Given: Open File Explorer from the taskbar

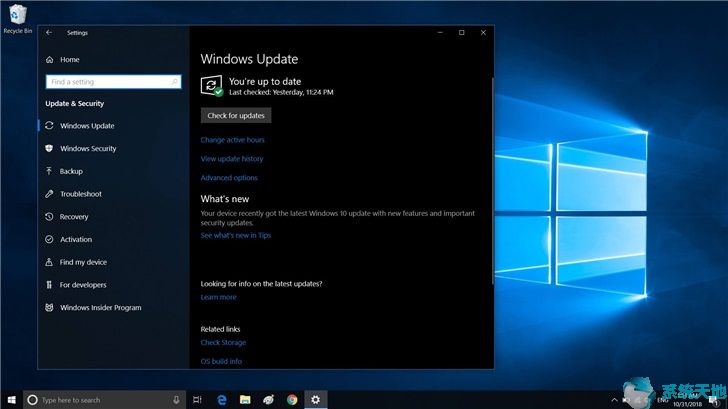Looking at the screenshot, I should (x=245, y=400).
